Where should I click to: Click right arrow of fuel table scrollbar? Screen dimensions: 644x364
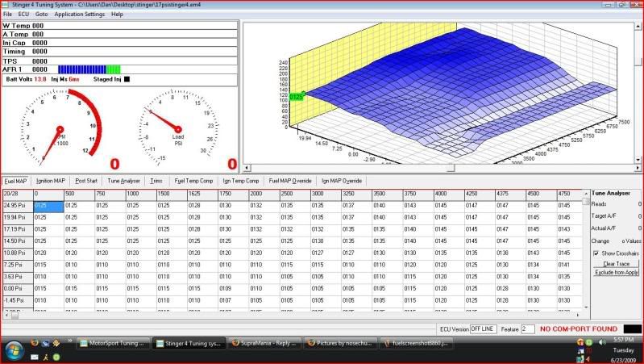[x=578, y=316]
